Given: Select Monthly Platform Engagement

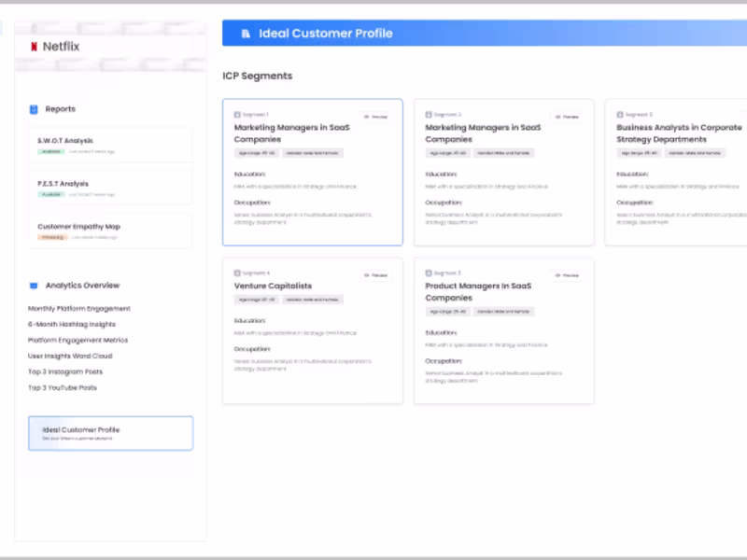Looking at the screenshot, I should (x=79, y=309).
